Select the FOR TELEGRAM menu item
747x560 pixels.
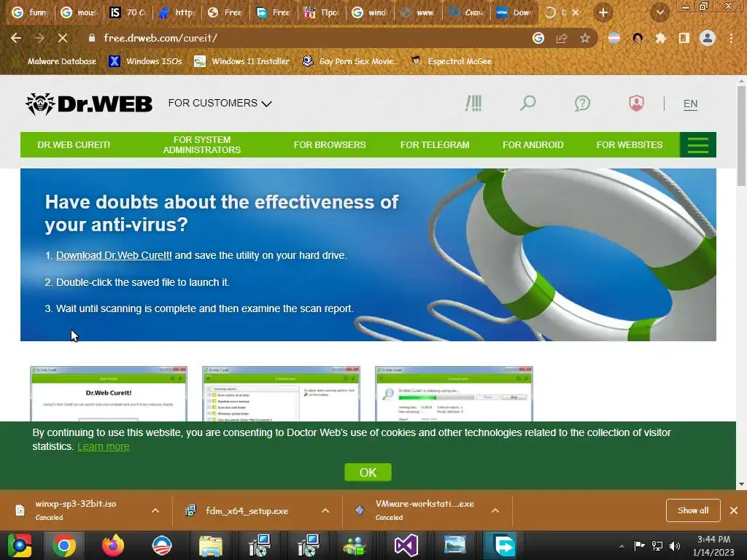(435, 145)
